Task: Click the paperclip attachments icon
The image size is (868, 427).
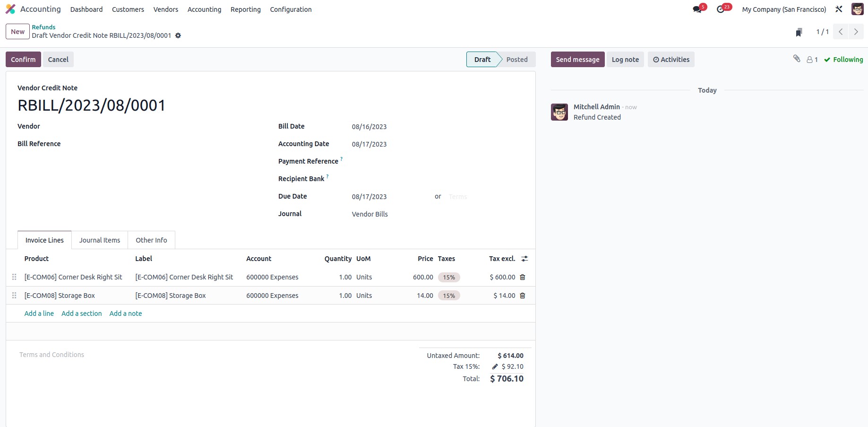Action: (797, 59)
